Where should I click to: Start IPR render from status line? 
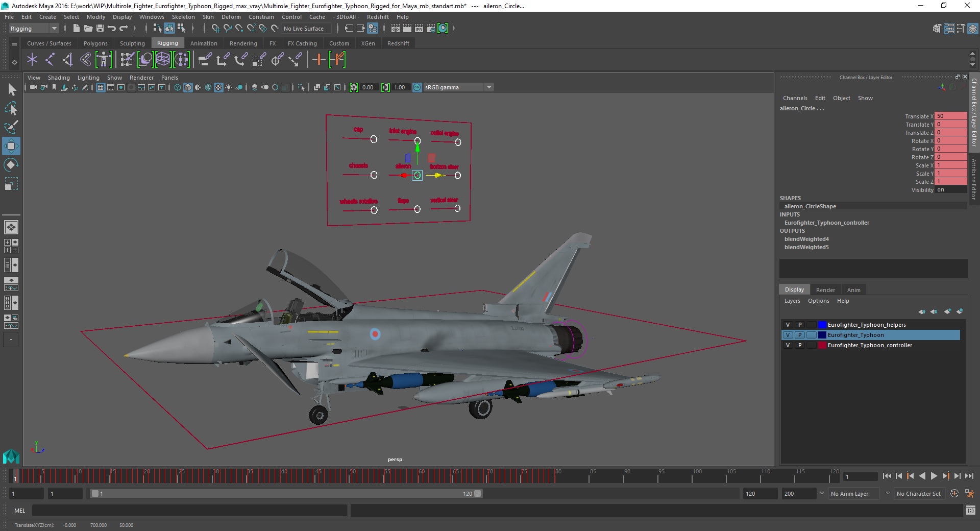419,29
